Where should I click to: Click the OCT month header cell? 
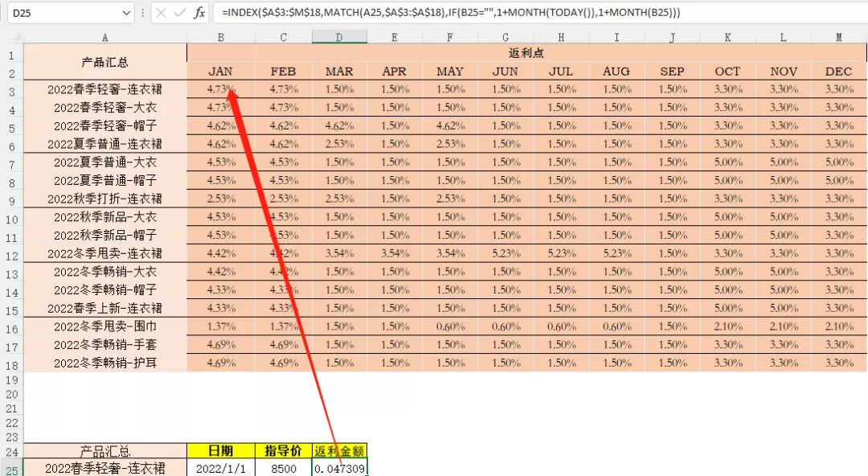(x=727, y=72)
